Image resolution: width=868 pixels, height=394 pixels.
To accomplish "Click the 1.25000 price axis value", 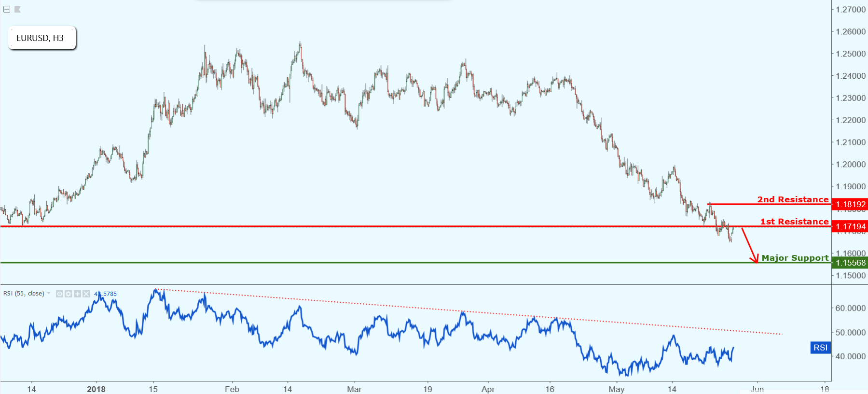I will (851, 54).
